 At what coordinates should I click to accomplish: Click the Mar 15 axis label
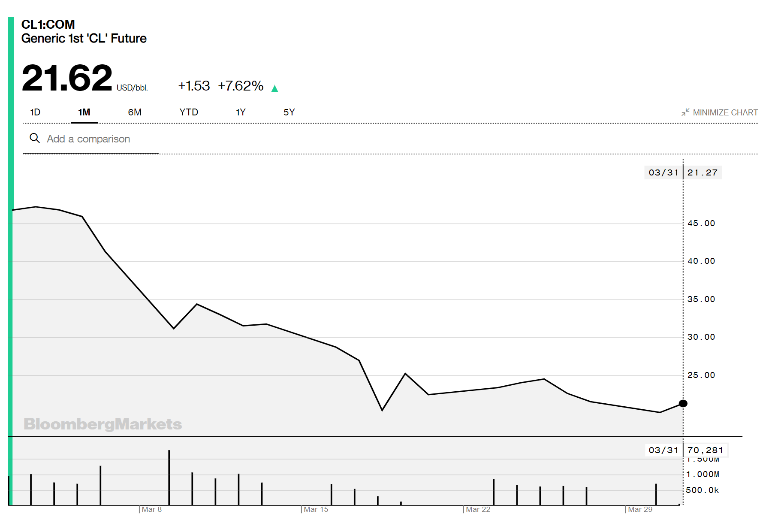tap(316, 509)
